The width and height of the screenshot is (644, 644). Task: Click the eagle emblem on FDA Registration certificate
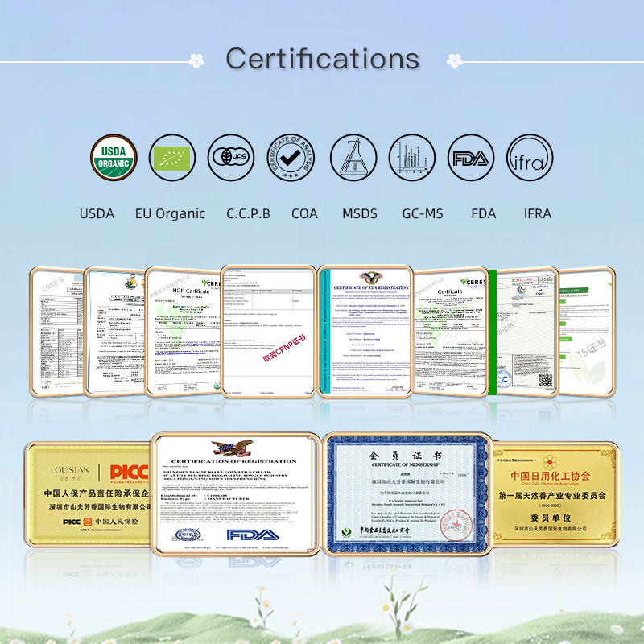tap(371, 278)
